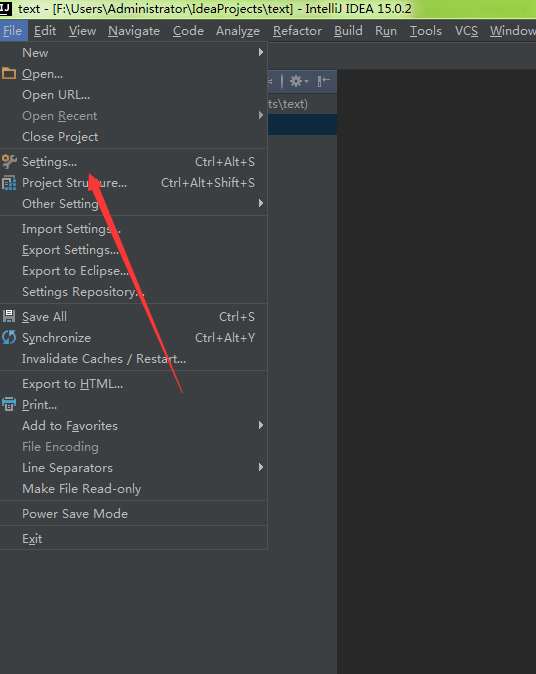
Task: Open the Edit menu
Action: 45,31
